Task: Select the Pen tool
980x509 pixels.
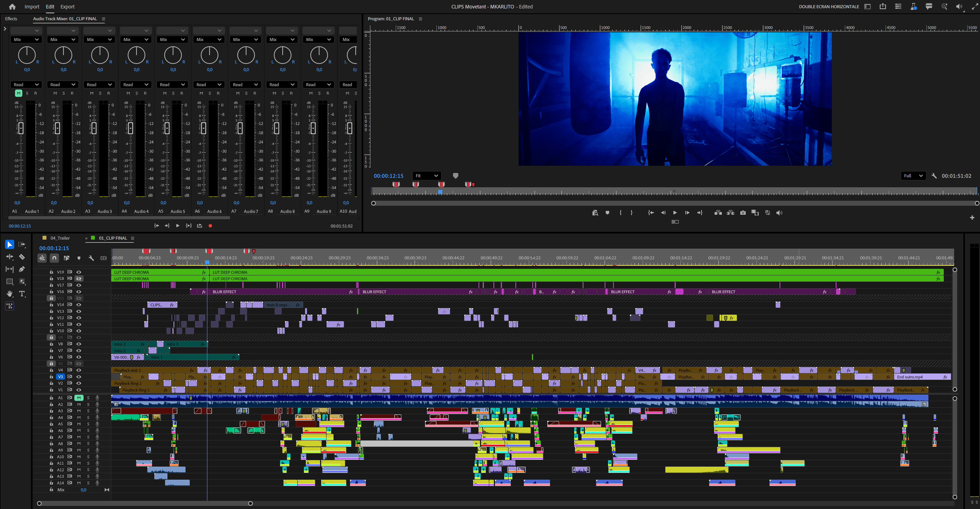Action: (x=22, y=269)
